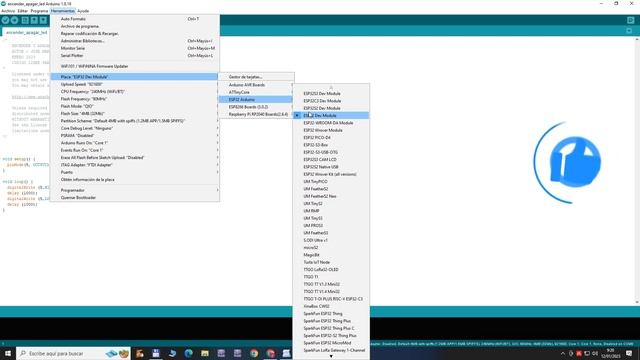The width and height of the screenshot is (640, 360).
Task: Click Administrar Bibliotecas menu entry
Action: pyautogui.click(x=135, y=41)
